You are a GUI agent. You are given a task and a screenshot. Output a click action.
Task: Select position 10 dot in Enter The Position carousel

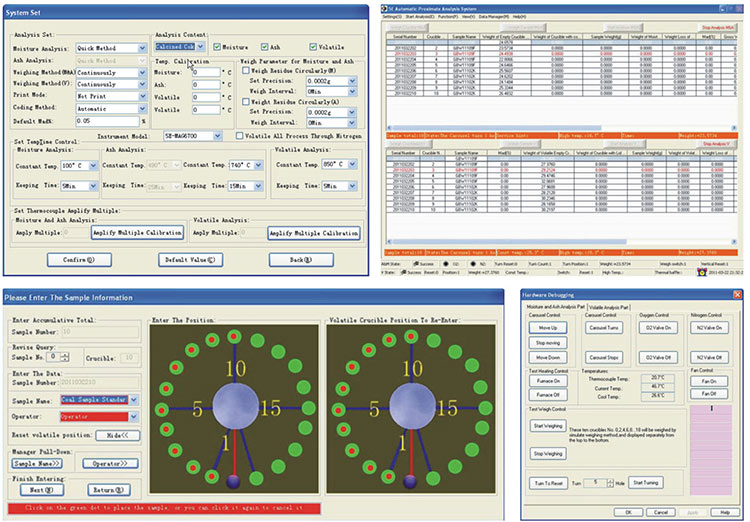tap(234, 336)
